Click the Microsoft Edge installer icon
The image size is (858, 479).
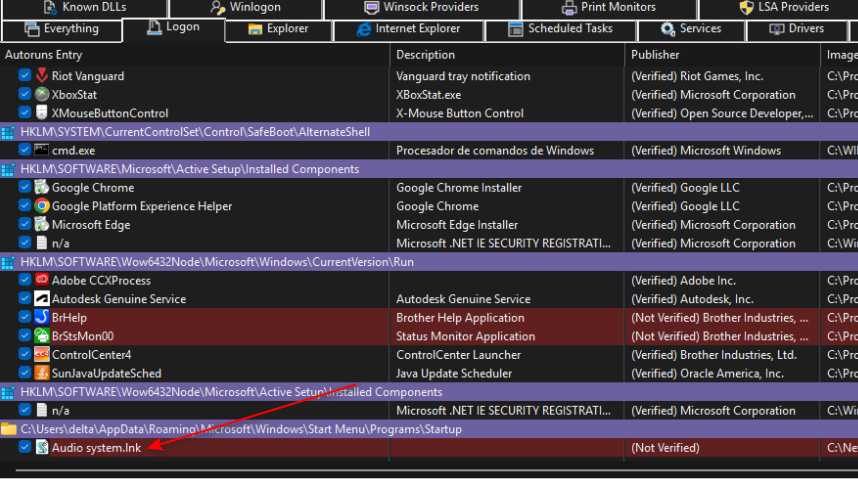(42, 224)
